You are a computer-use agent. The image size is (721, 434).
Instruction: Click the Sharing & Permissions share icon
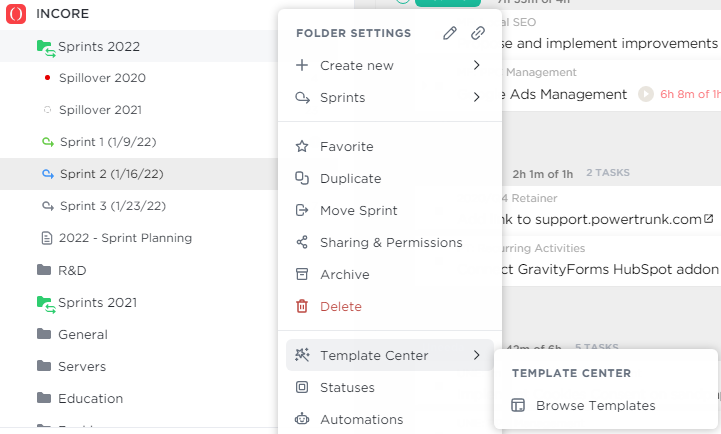[302, 242]
